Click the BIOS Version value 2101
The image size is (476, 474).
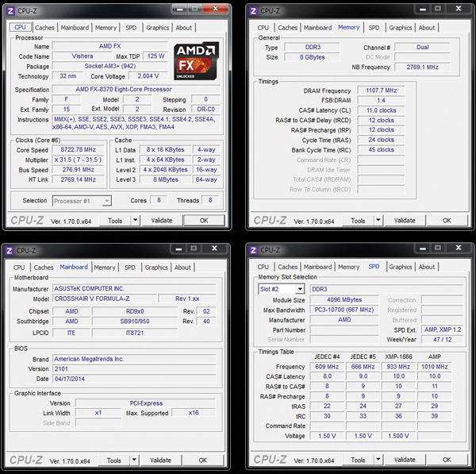pyautogui.click(x=134, y=369)
